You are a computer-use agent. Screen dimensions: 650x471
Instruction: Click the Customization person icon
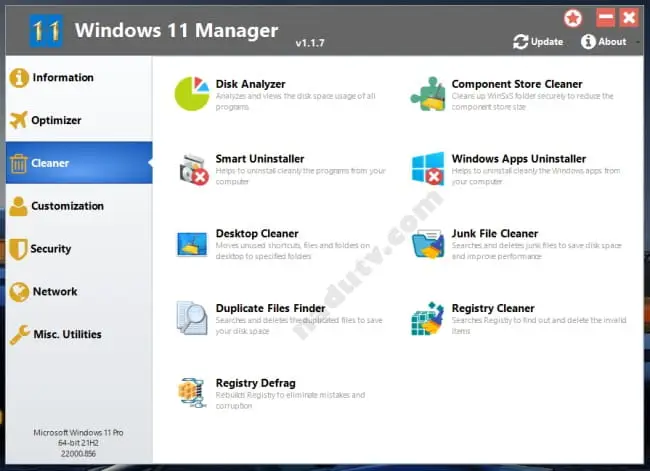(18, 206)
